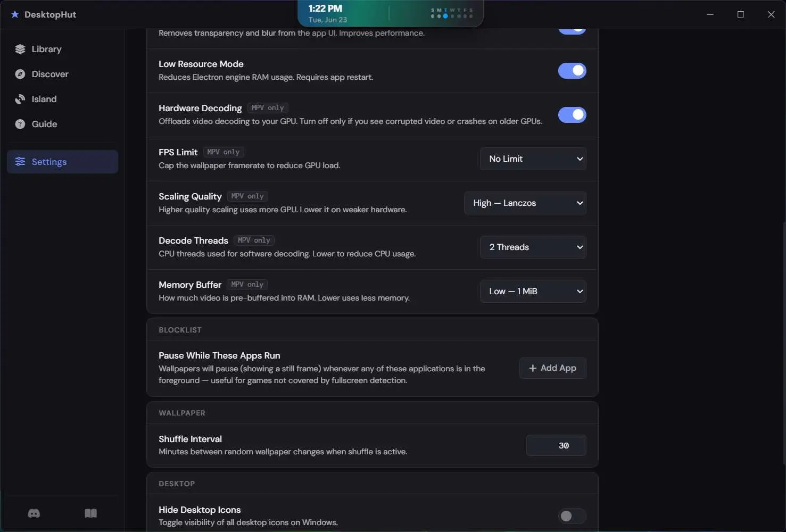Screen dimensions: 786x532
Task: Click the weekday dots calendar indicator
Action: click(452, 13)
